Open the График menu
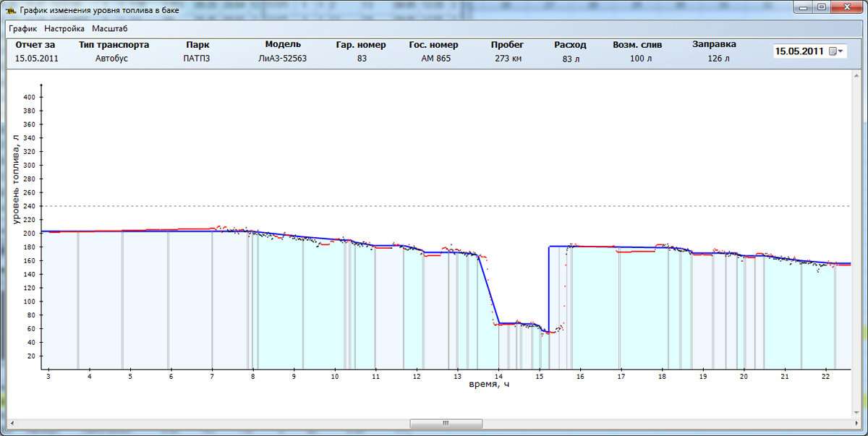 (22, 29)
